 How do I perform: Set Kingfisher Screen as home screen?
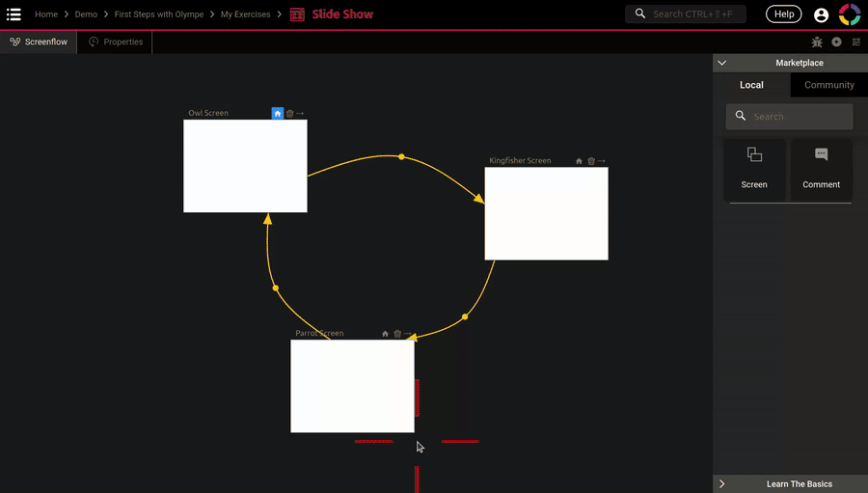[579, 161]
